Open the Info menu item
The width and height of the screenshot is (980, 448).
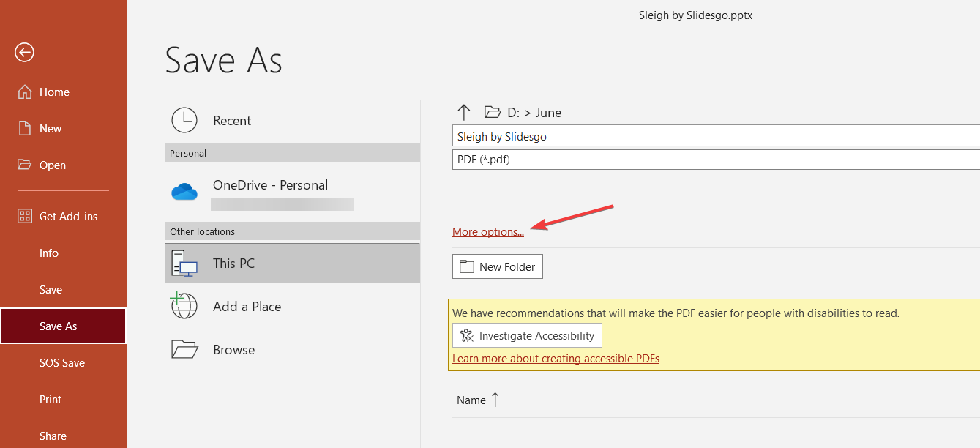coord(49,253)
